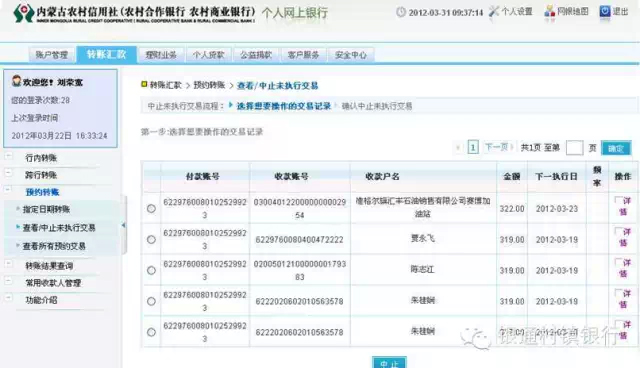Click the page number input field
640x368 pixels.
[574, 148]
